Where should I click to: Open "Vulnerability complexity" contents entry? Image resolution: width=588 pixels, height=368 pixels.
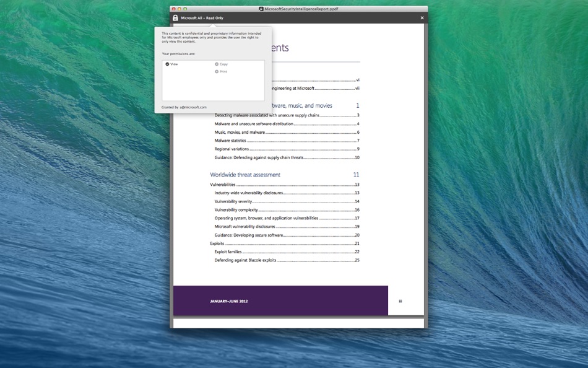(x=287, y=210)
